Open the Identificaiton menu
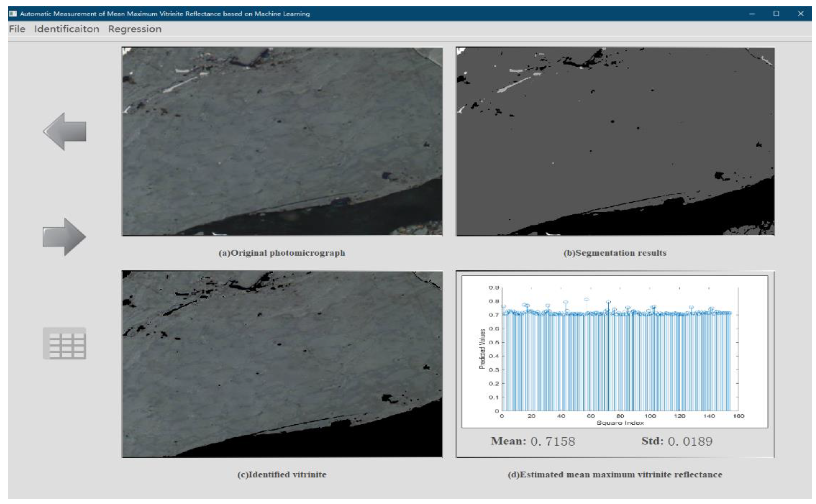816x504 pixels. (66, 29)
